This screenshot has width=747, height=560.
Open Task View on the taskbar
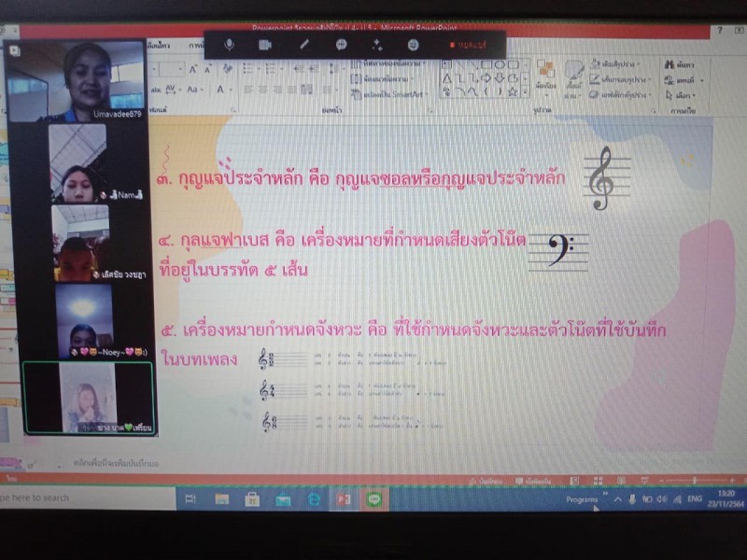(x=190, y=499)
